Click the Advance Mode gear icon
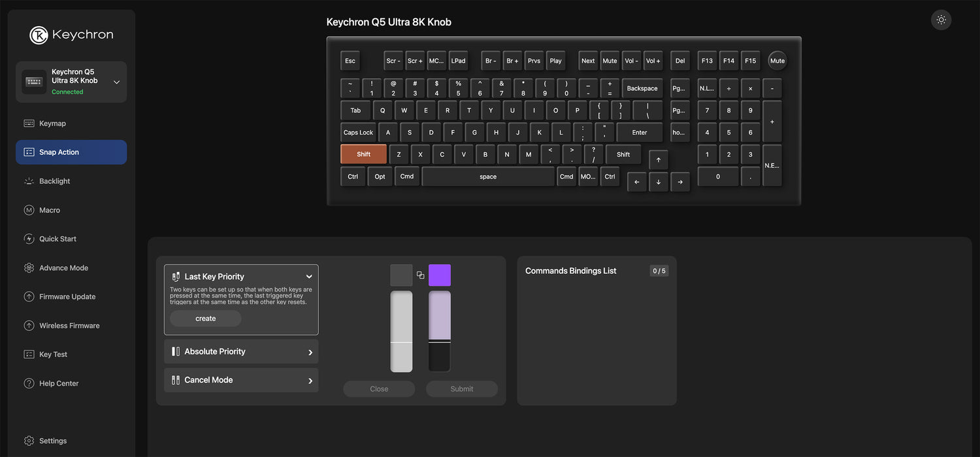This screenshot has width=980, height=457. (x=29, y=267)
